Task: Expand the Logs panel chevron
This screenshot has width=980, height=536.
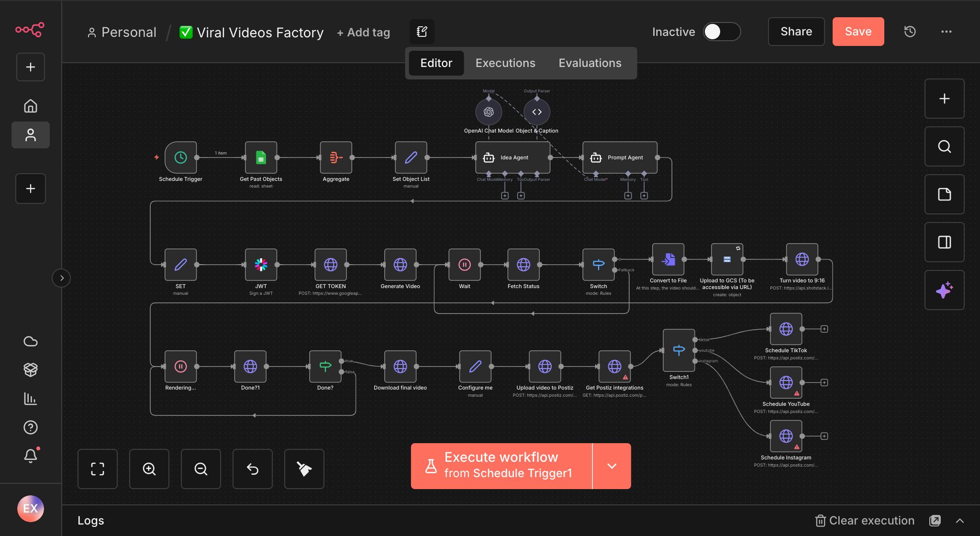Action: [960, 521]
